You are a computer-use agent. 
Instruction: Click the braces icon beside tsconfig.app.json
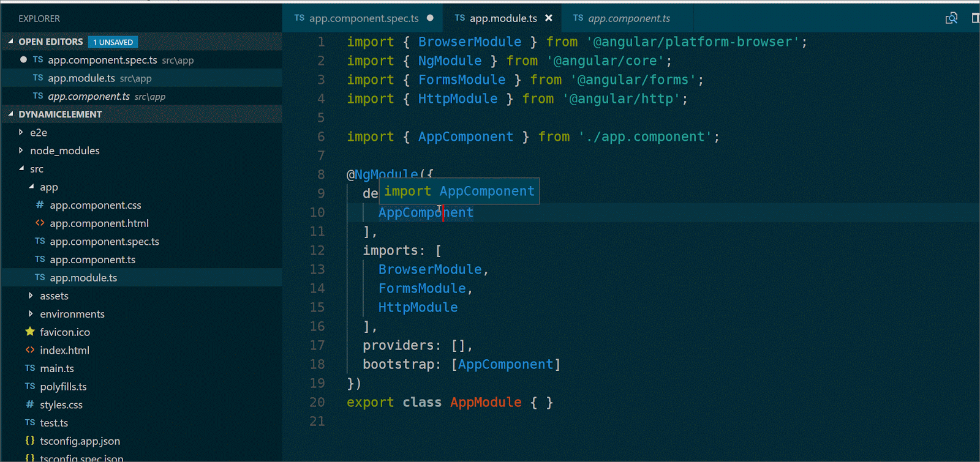pos(30,441)
